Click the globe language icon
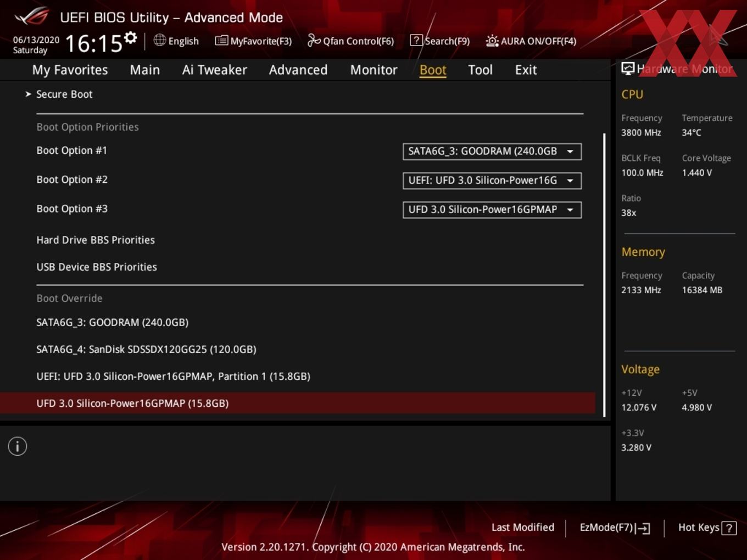The height and width of the screenshot is (560, 747). (159, 40)
